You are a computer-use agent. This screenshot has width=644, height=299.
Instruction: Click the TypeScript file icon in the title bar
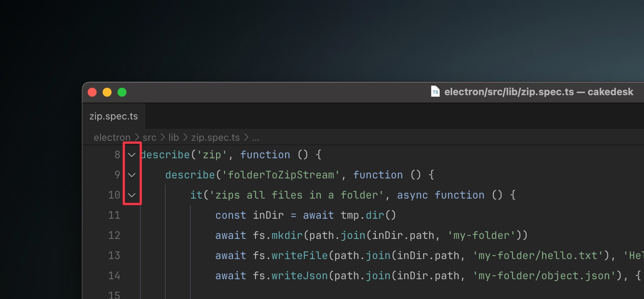(x=435, y=91)
